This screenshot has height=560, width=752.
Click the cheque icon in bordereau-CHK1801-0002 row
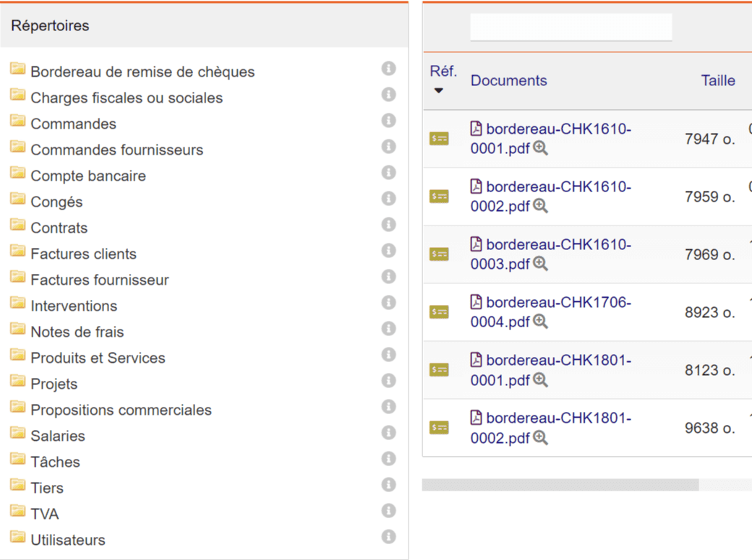(x=439, y=428)
